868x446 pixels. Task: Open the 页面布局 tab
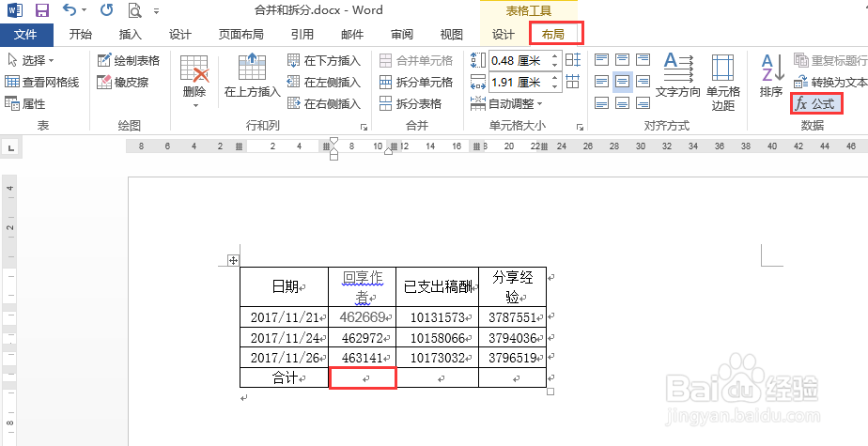click(241, 35)
